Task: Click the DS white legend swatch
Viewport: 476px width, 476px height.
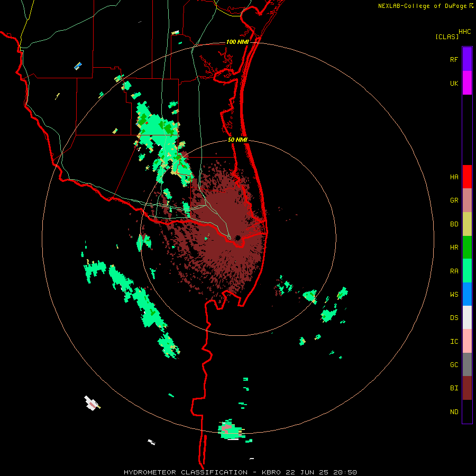Action: tap(467, 317)
